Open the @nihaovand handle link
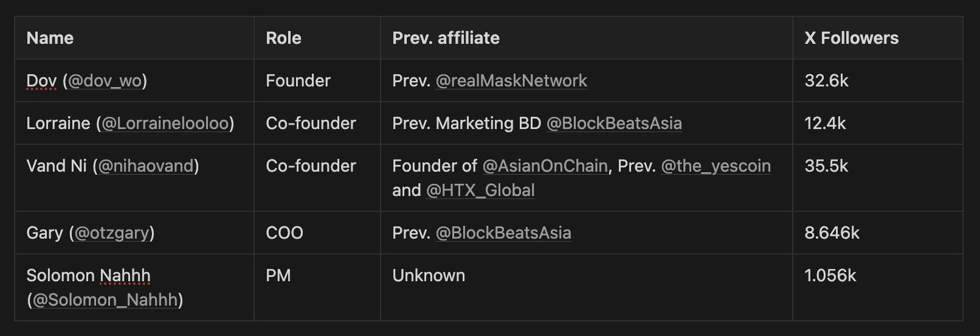The image size is (980, 336). [x=145, y=166]
